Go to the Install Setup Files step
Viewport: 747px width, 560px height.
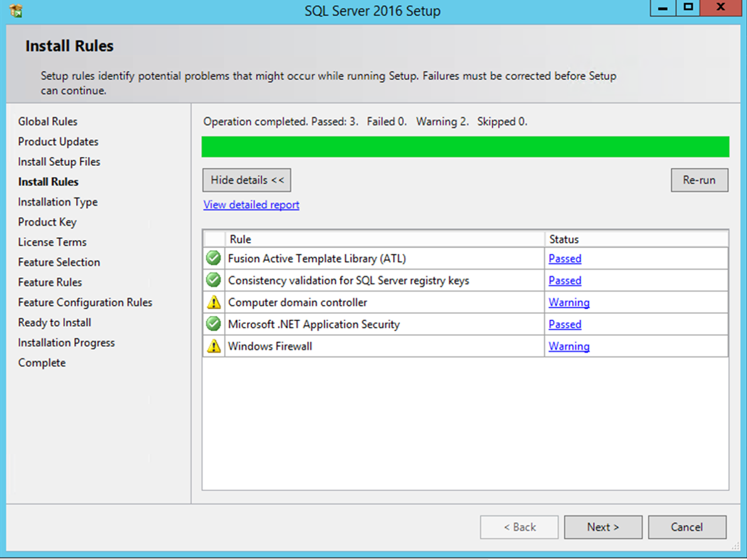pos(59,162)
